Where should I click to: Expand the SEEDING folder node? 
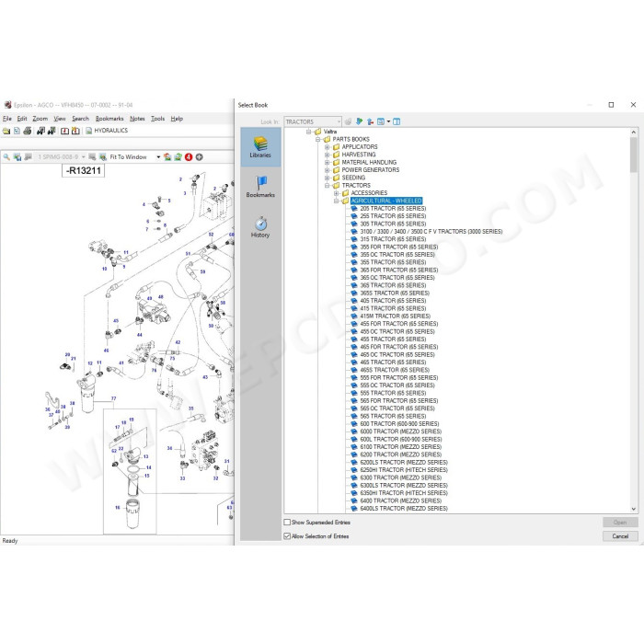328,178
